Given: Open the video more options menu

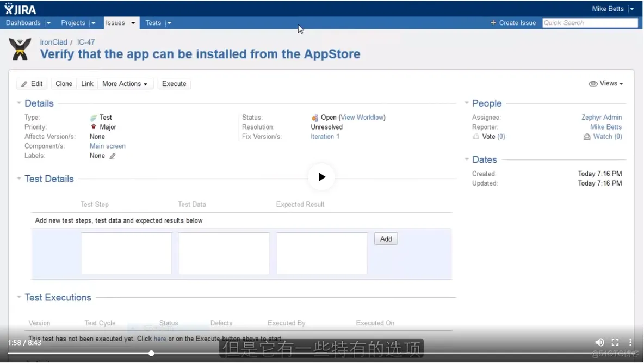Looking at the screenshot, I should [630, 342].
